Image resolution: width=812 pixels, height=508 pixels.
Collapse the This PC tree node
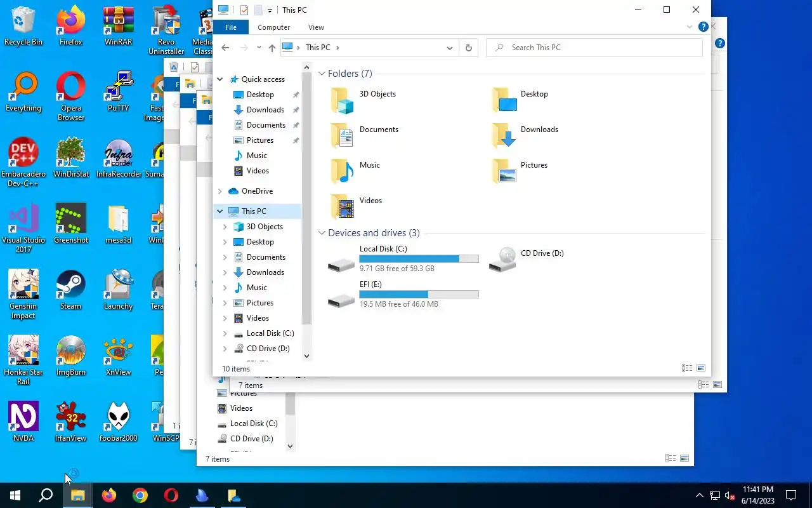coord(220,211)
